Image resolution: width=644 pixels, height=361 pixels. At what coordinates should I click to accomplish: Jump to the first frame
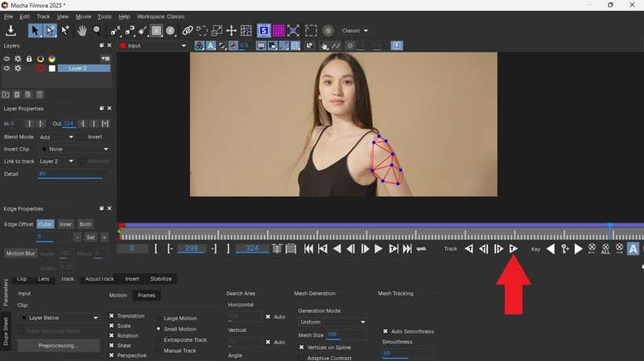(x=308, y=248)
